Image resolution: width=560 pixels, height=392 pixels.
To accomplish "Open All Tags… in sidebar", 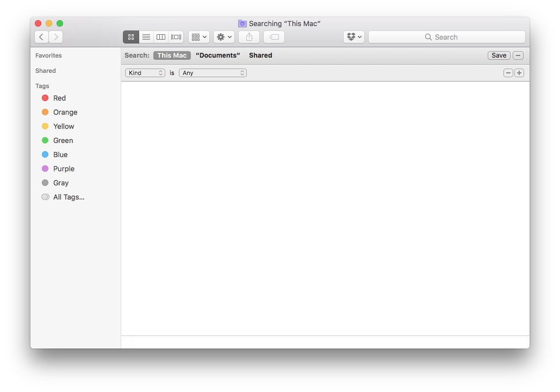I will pos(69,197).
